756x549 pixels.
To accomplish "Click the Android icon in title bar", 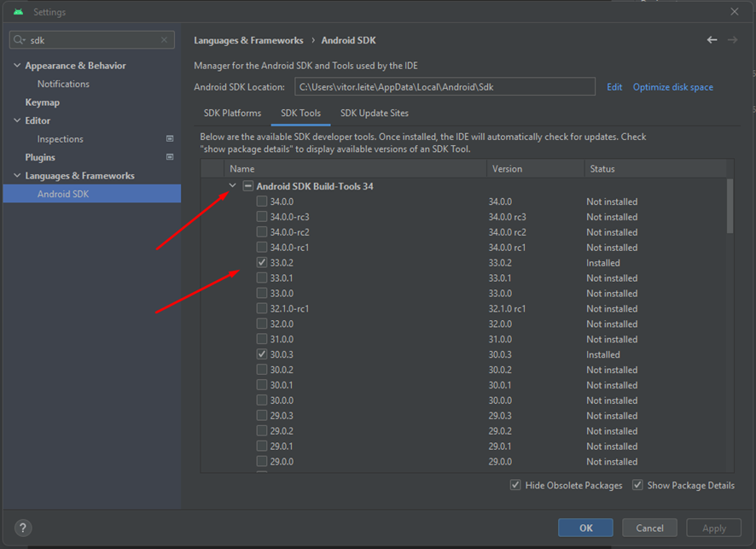I will point(18,12).
